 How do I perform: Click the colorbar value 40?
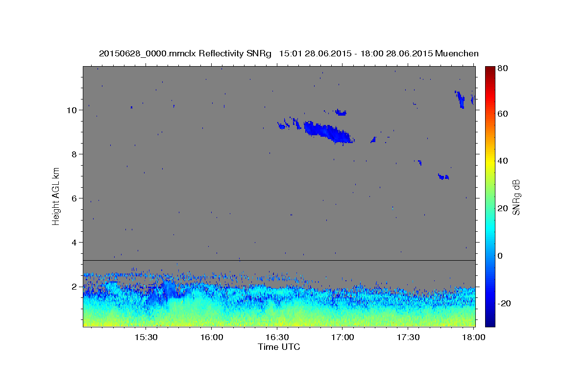(502, 161)
